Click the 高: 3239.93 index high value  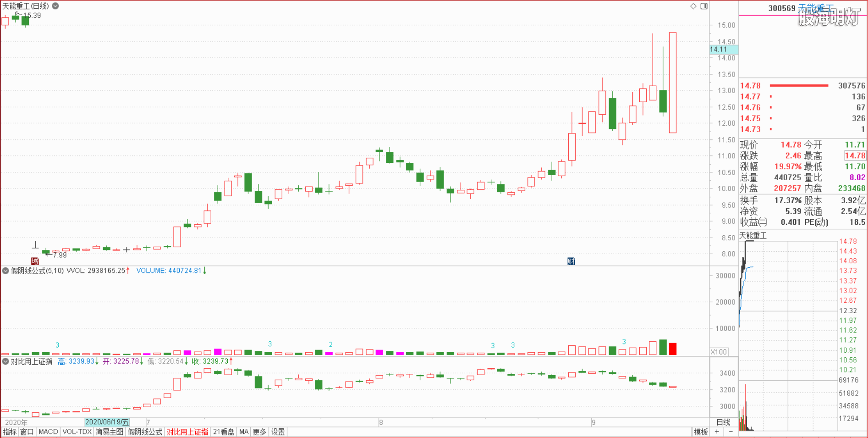(x=78, y=361)
